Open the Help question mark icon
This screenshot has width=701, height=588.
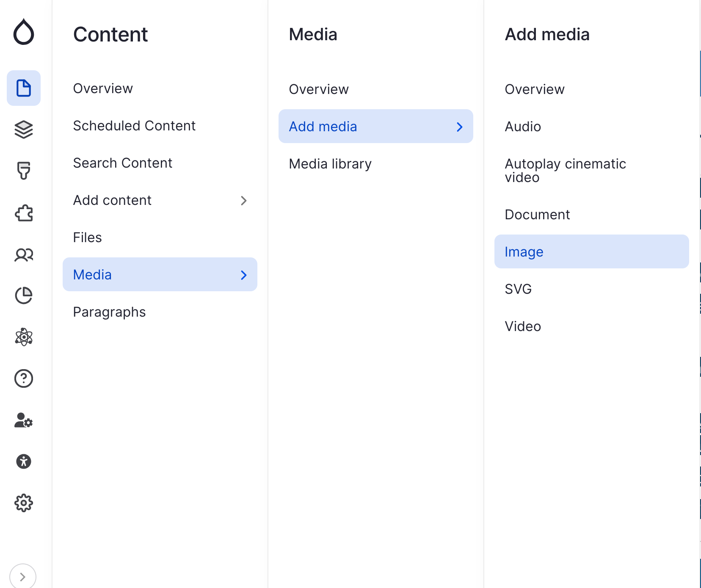tap(24, 378)
